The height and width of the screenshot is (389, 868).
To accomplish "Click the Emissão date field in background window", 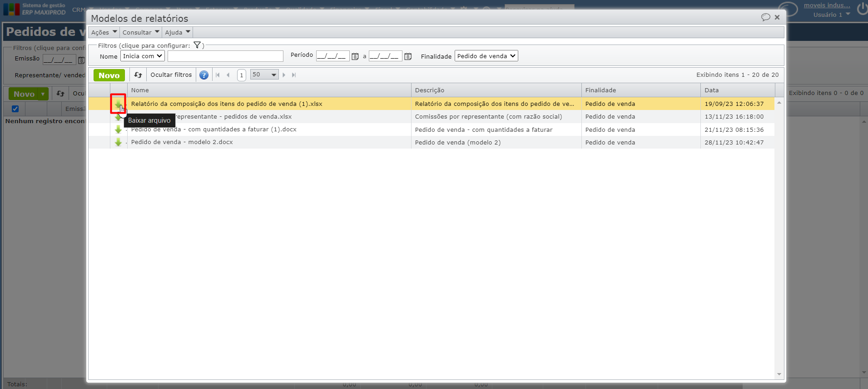I will coord(60,60).
